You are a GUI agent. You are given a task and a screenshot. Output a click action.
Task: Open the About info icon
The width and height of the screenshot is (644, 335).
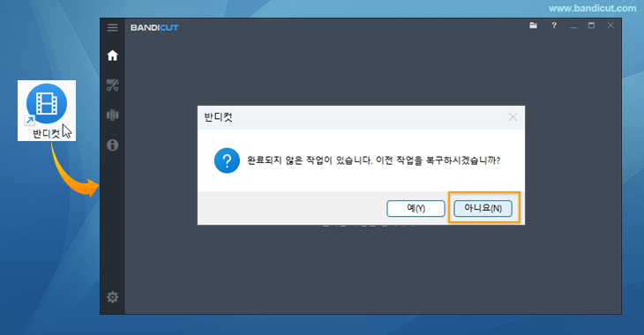point(113,145)
